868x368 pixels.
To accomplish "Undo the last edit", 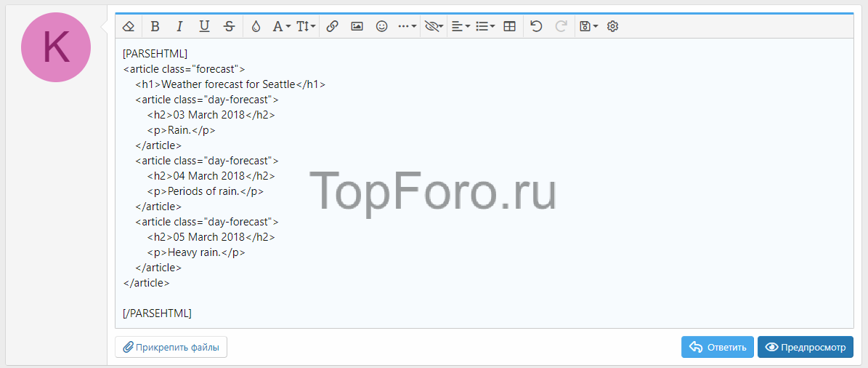I will (x=536, y=26).
